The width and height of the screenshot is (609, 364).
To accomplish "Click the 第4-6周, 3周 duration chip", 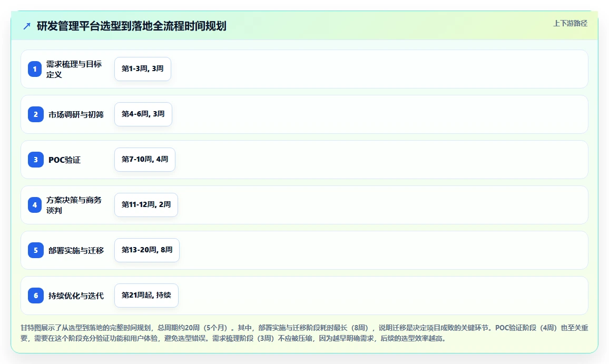I will (143, 114).
